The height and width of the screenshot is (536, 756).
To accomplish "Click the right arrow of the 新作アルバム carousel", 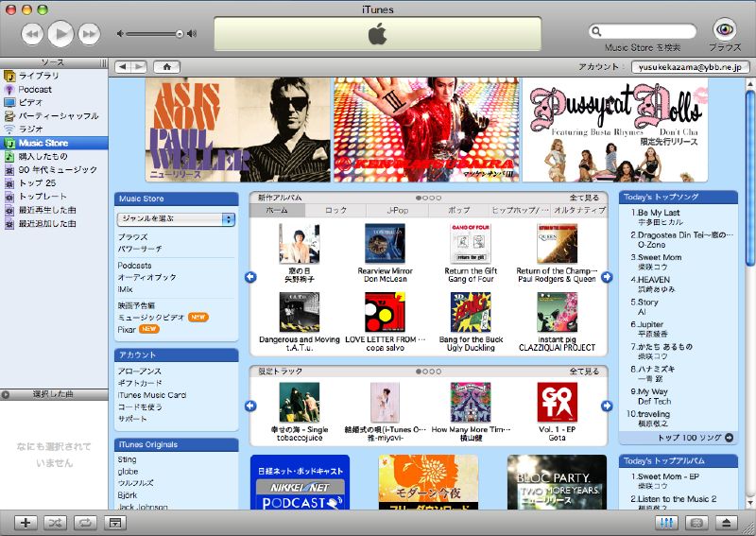I will coord(607,277).
